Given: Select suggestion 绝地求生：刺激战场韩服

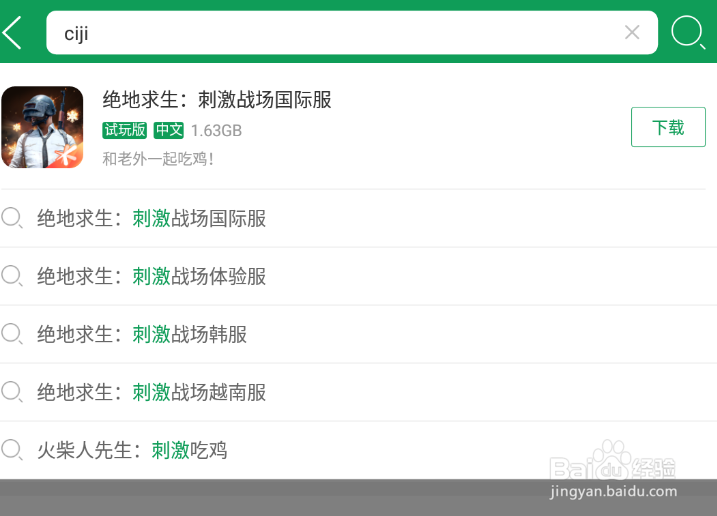Looking at the screenshot, I should click(358, 334).
